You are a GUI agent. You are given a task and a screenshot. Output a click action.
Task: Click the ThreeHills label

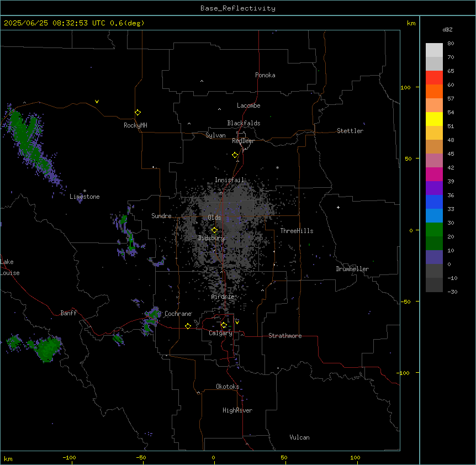click(297, 231)
